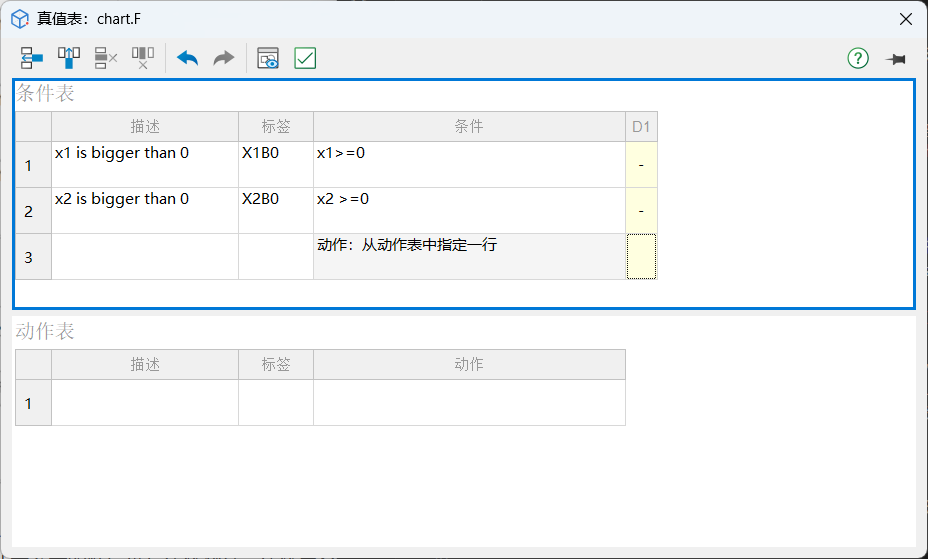Click the Append Column toolbar icon
The image size is (928, 559).
coord(69,58)
